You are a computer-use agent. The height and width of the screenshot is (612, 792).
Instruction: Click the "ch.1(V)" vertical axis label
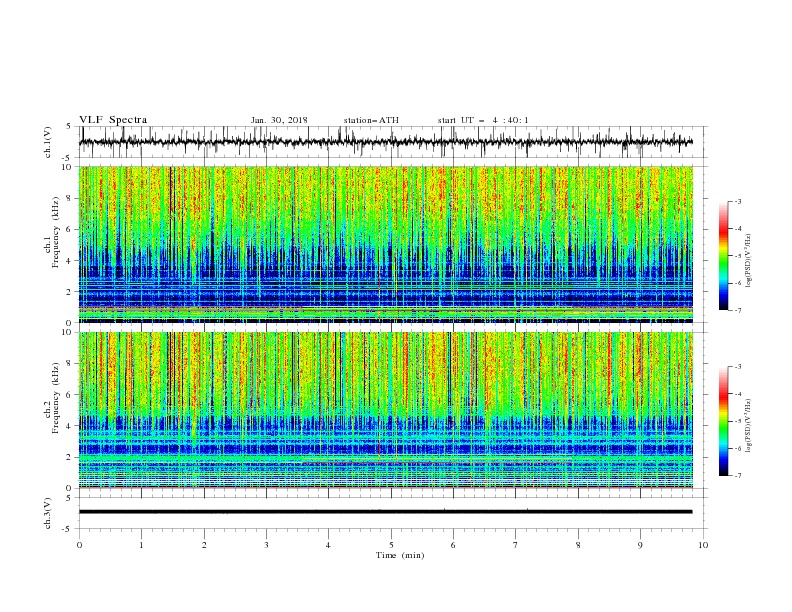(x=48, y=142)
